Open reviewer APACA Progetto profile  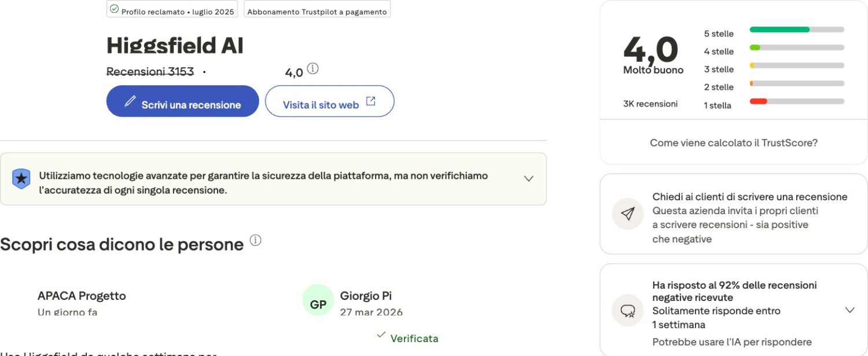[x=82, y=296]
